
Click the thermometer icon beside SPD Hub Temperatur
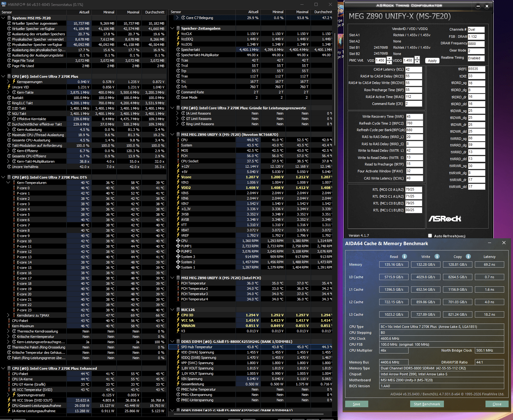click(x=178, y=347)
